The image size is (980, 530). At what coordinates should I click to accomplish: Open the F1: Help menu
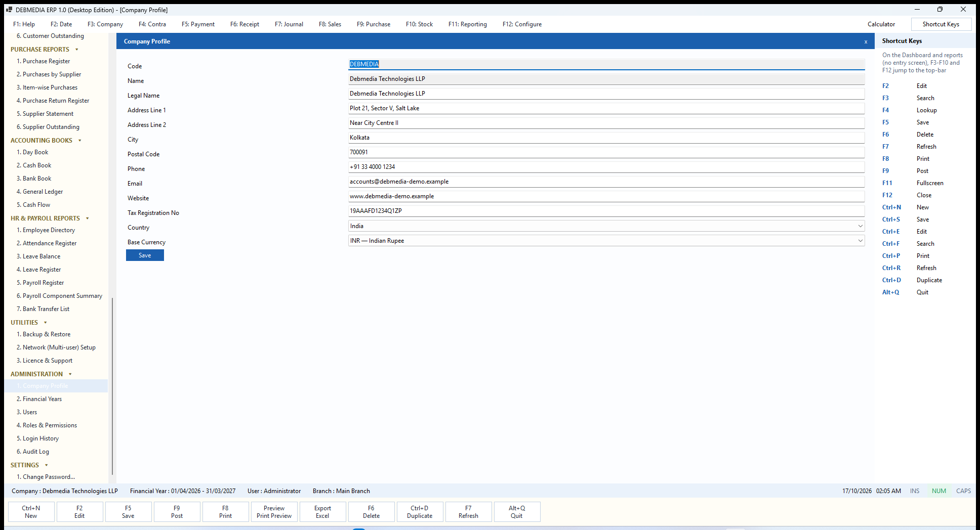click(x=24, y=24)
